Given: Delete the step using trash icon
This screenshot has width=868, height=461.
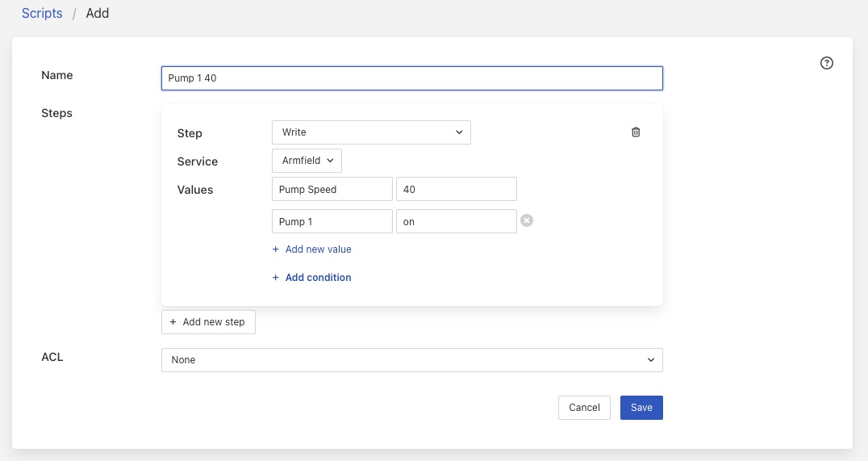Looking at the screenshot, I should point(636,132).
